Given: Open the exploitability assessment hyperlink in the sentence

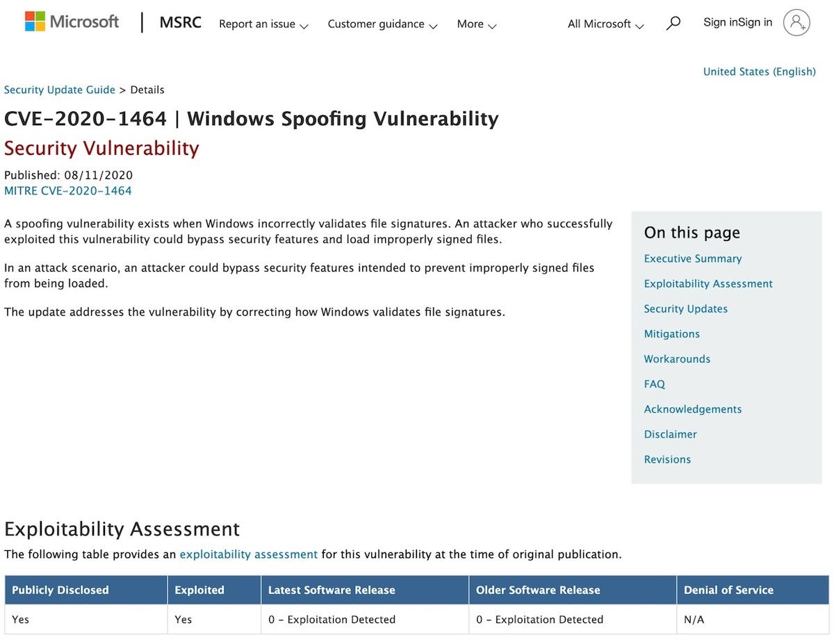Looking at the screenshot, I should point(249,554).
